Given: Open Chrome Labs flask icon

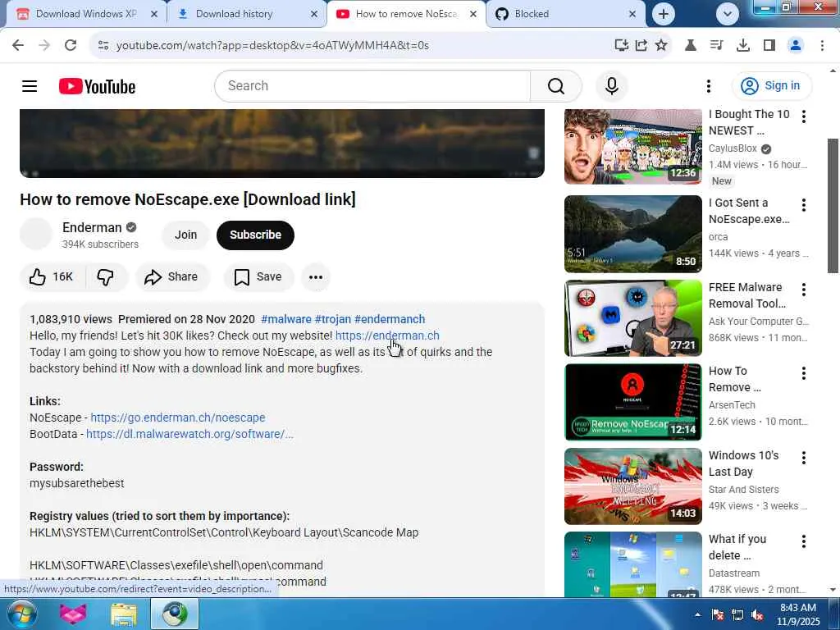Looking at the screenshot, I should (691, 46).
